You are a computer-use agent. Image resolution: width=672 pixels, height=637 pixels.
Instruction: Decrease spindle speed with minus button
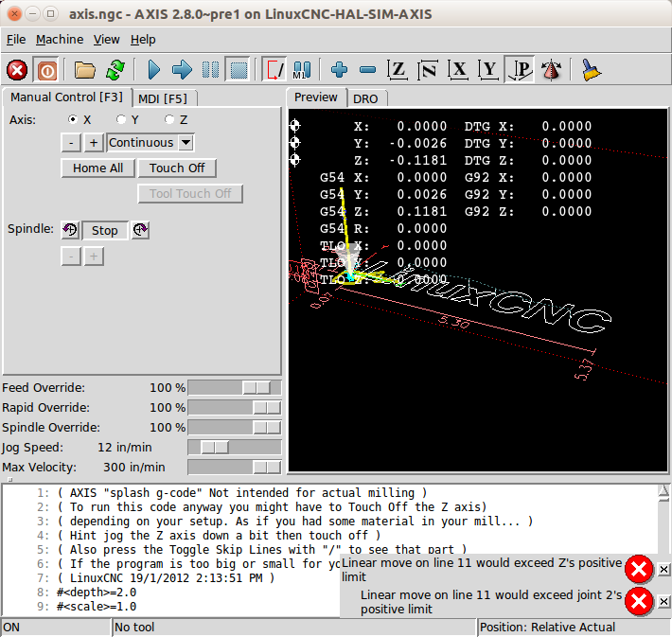click(71, 257)
